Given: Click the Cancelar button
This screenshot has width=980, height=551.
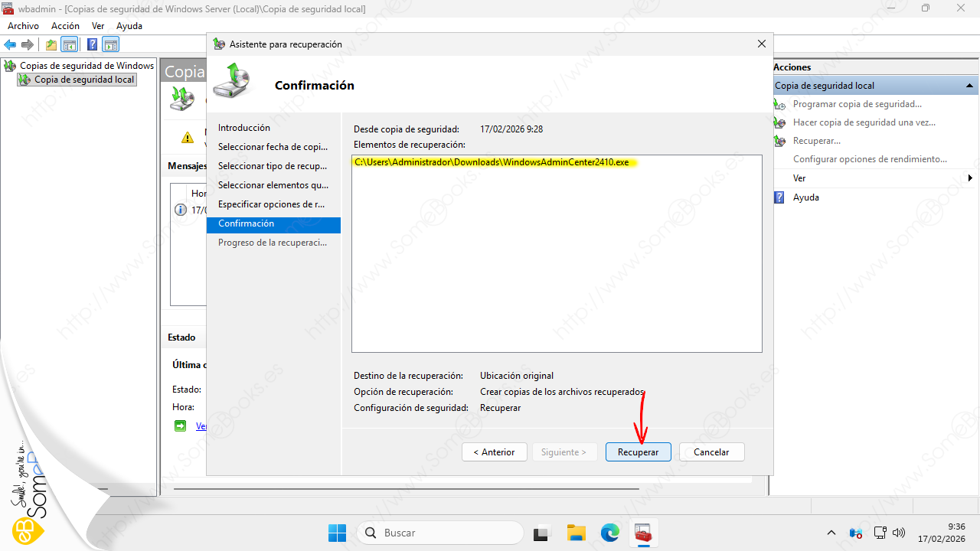Looking at the screenshot, I should [711, 452].
